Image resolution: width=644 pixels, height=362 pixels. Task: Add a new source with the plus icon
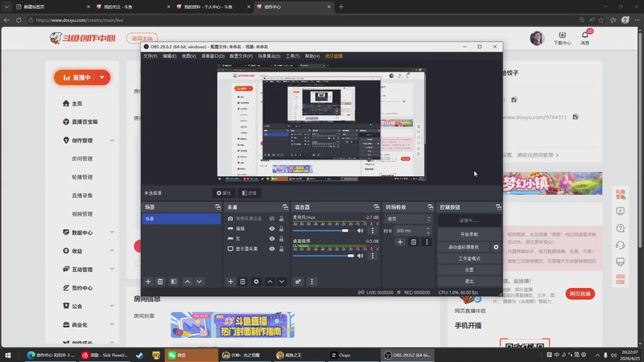pyautogui.click(x=230, y=282)
